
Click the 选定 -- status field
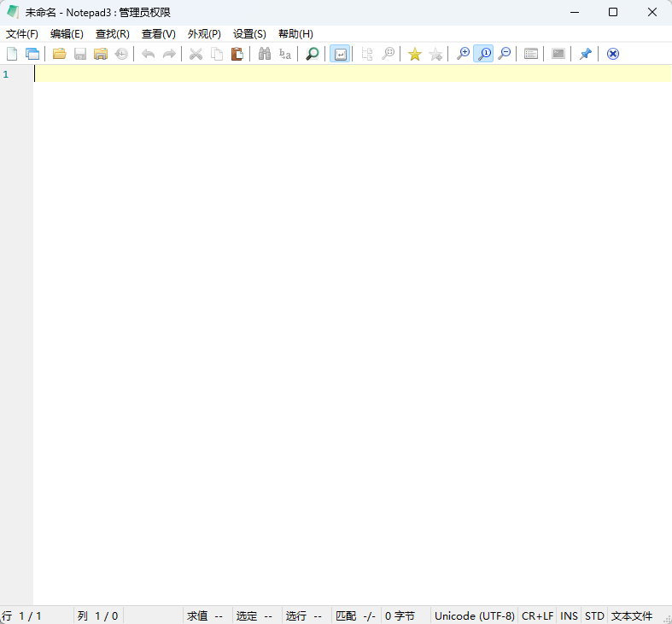(x=257, y=615)
